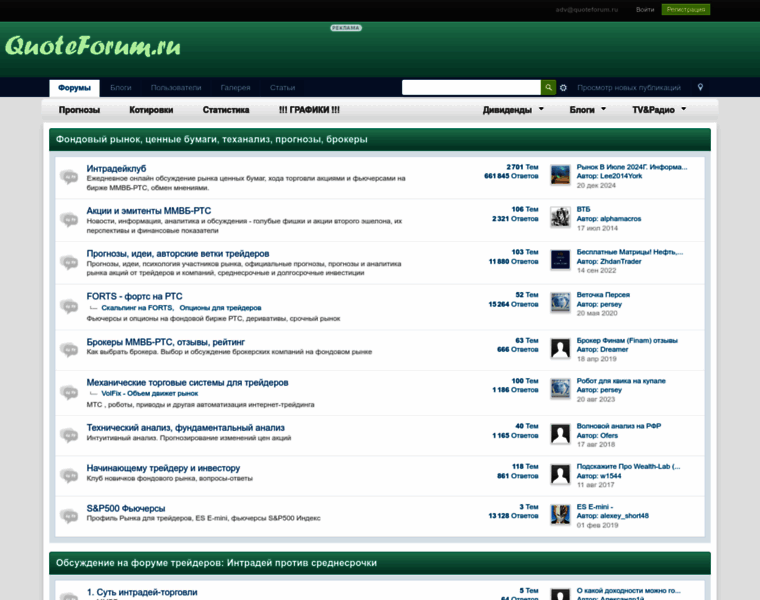Screen dimensions: 760x600
Task: Open VolFix - Объем движет рынок subforum
Action: 150,394
